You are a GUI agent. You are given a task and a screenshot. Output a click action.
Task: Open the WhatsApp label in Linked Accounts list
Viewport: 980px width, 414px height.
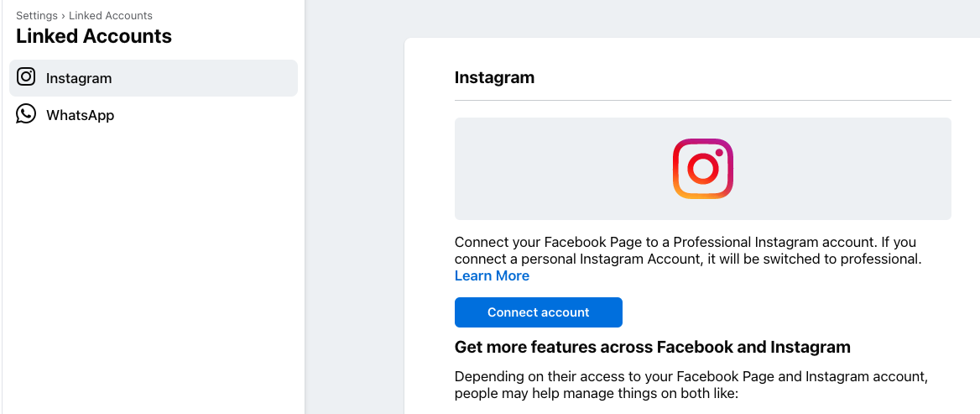[x=80, y=115]
